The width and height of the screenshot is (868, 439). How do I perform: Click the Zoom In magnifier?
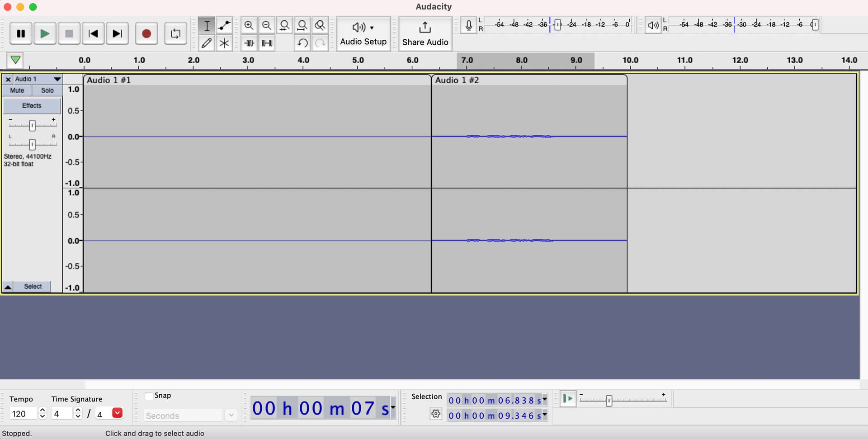coord(249,25)
